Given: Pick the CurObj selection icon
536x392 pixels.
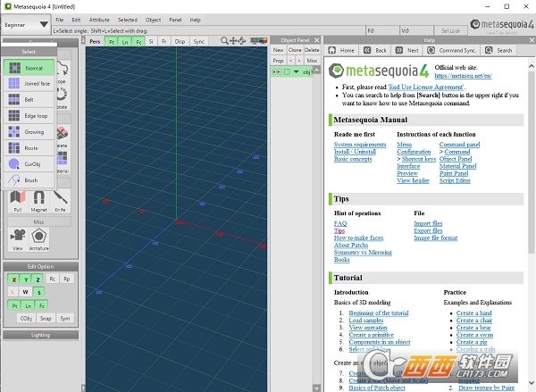Looking at the screenshot, I should 14,164.
